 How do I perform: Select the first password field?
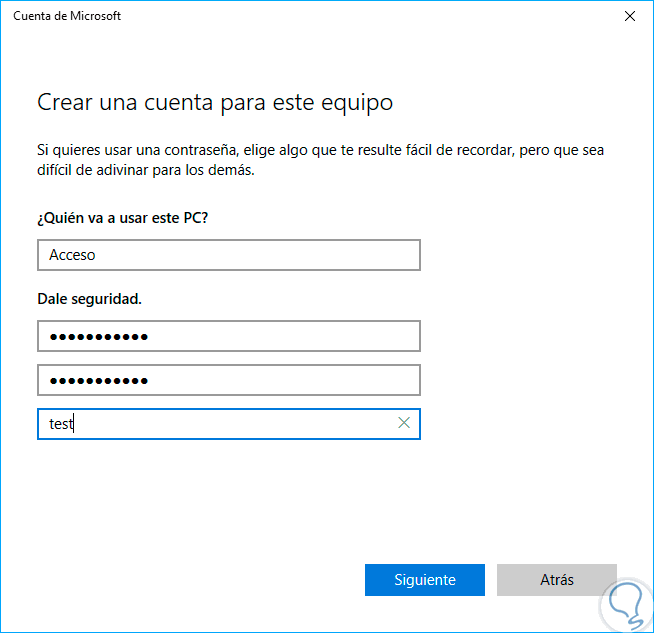[x=228, y=336]
